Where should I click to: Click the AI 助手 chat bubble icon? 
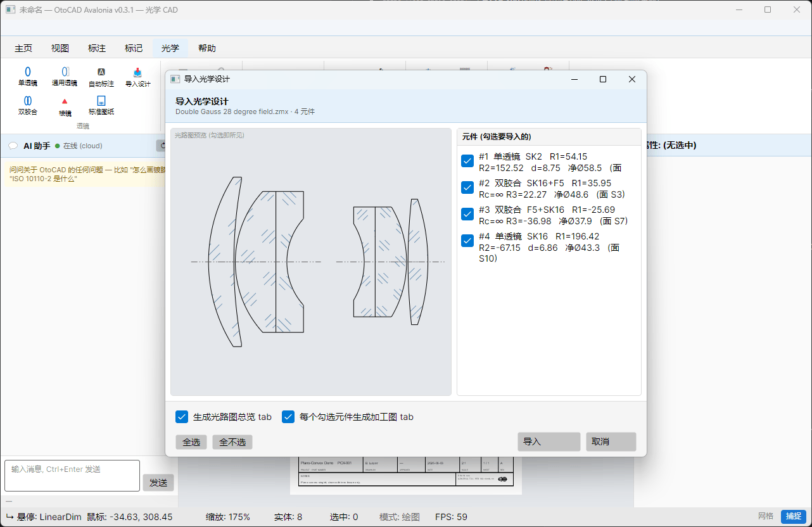(x=13, y=146)
